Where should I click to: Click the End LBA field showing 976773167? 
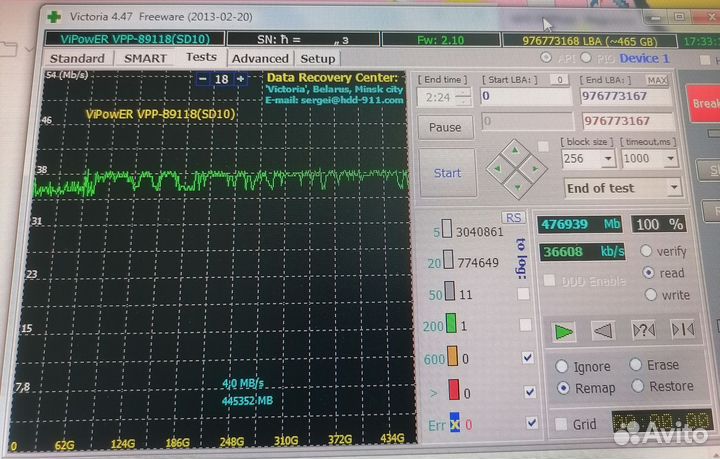(x=625, y=96)
